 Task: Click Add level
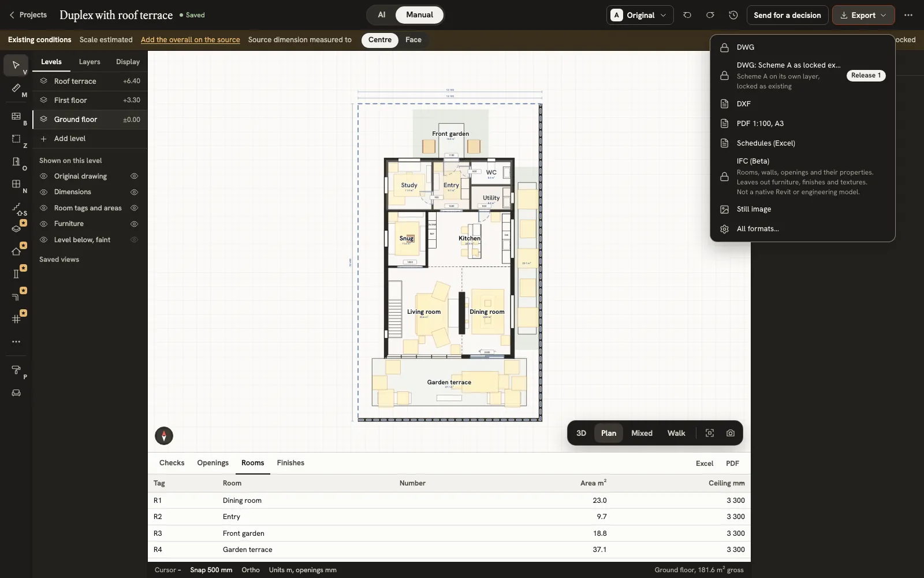click(x=90, y=139)
